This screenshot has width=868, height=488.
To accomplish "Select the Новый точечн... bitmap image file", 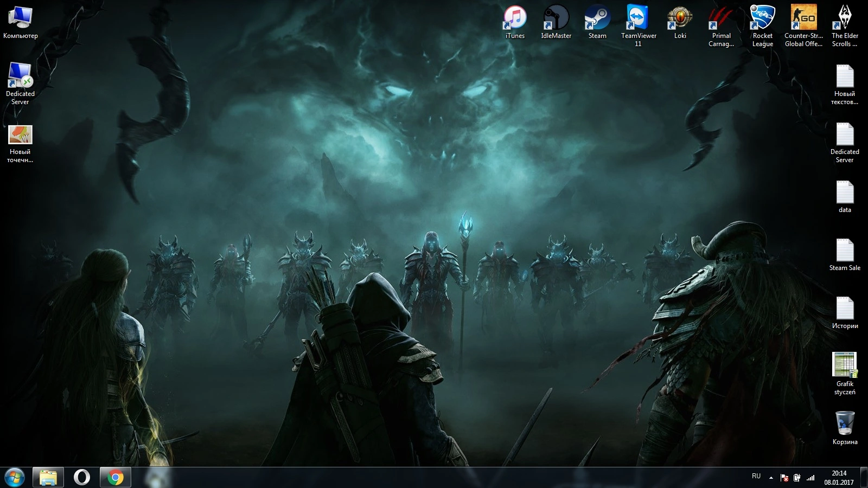I will coord(20,144).
